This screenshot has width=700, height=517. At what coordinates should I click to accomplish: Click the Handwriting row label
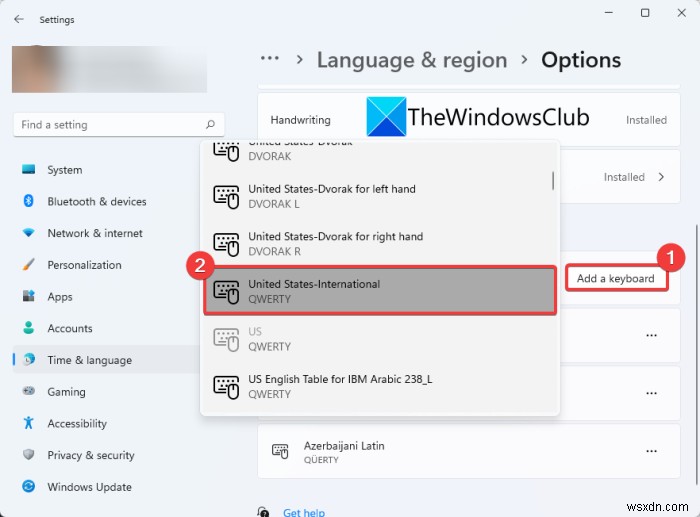(x=300, y=120)
